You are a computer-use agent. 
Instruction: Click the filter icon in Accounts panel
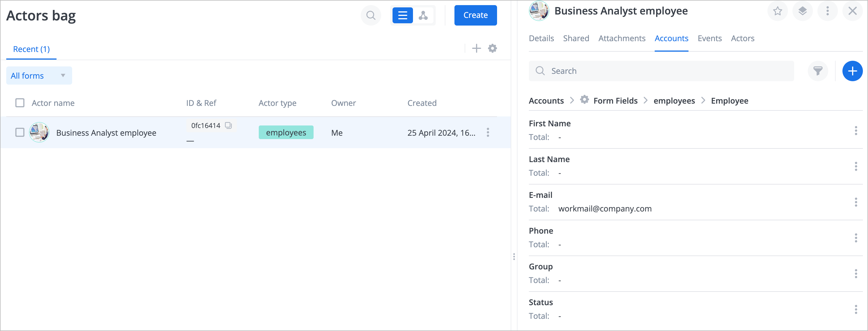tap(818, 71)
